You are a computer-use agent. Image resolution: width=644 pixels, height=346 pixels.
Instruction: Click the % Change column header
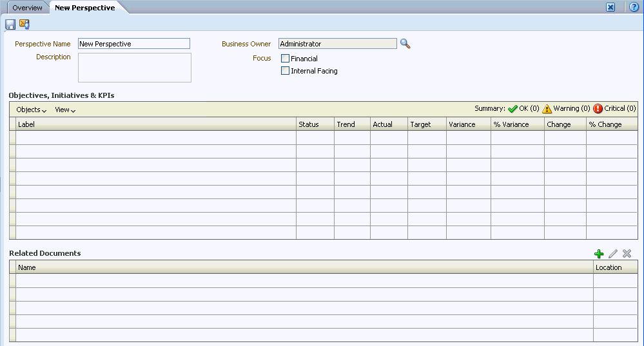coord(612,124)
